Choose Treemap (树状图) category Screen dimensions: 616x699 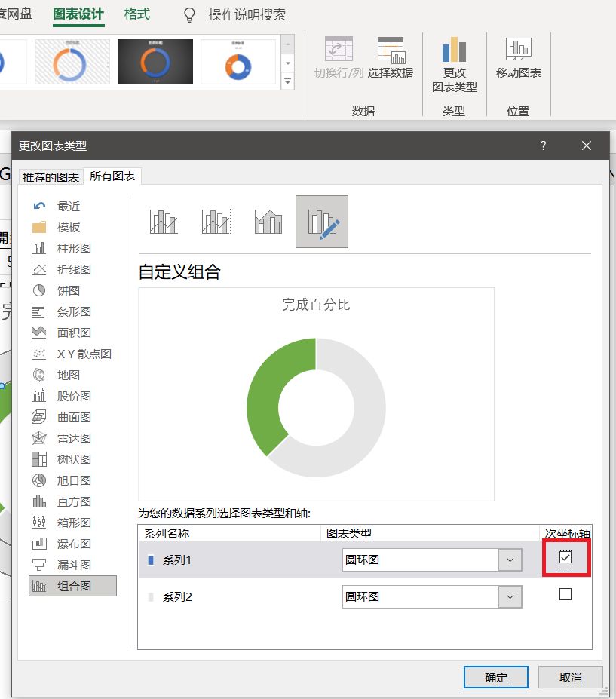pyautogui.click(x=72, y=459)
